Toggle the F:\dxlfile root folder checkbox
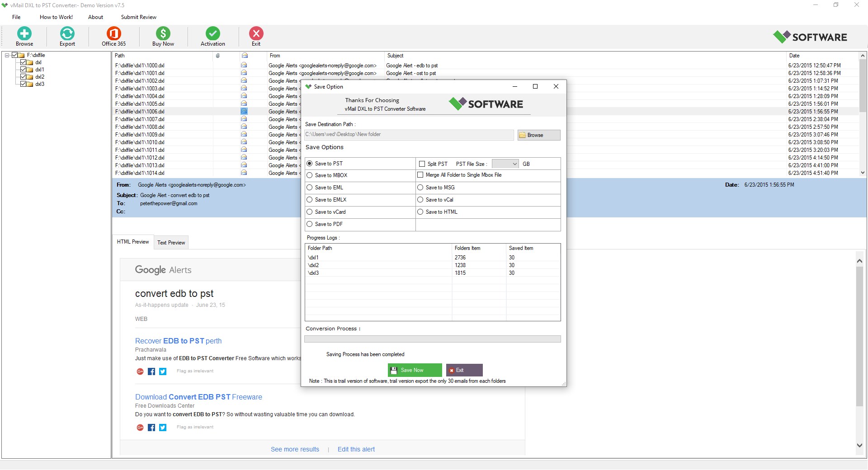This screenshot has height=470, width=868. (x=14, y=55)
